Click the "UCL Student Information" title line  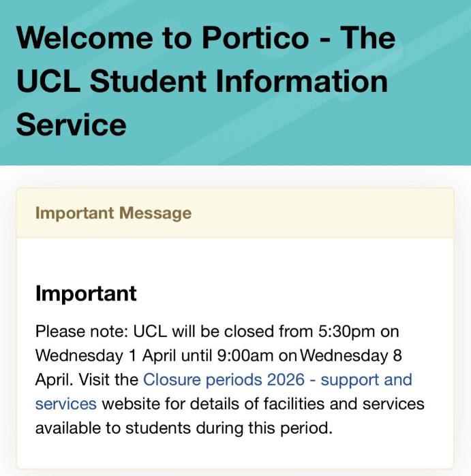[202, 81]
